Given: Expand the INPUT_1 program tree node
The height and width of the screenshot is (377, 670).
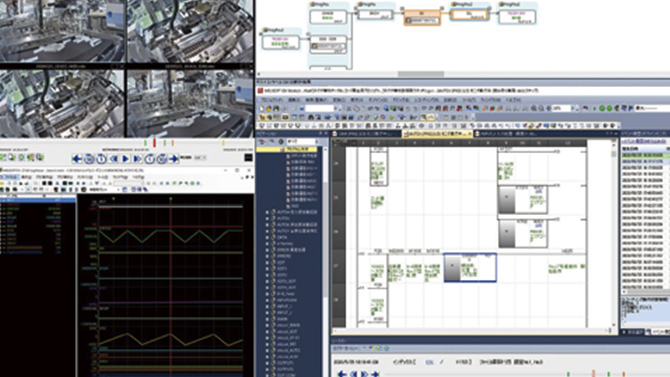Looking at the screenshot, I should pyautogui.click(x=267, y=306).
